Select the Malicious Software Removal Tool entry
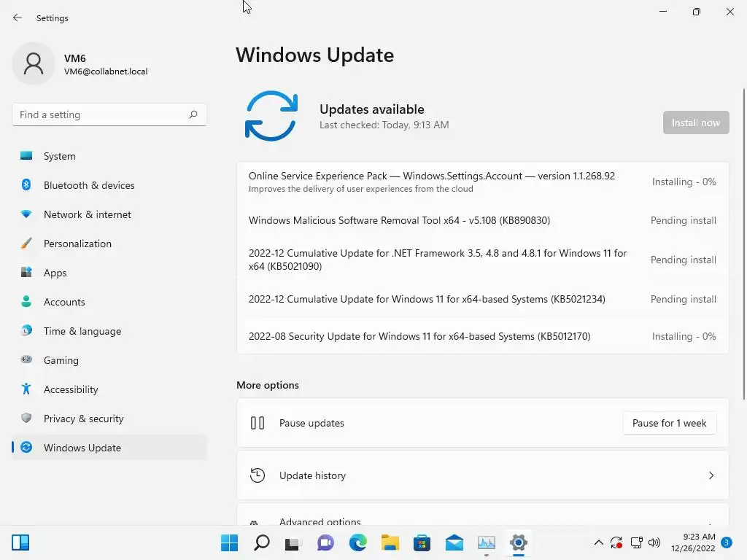Image resolution: width=747 pixels, height=560 pixels. [483, 220]
